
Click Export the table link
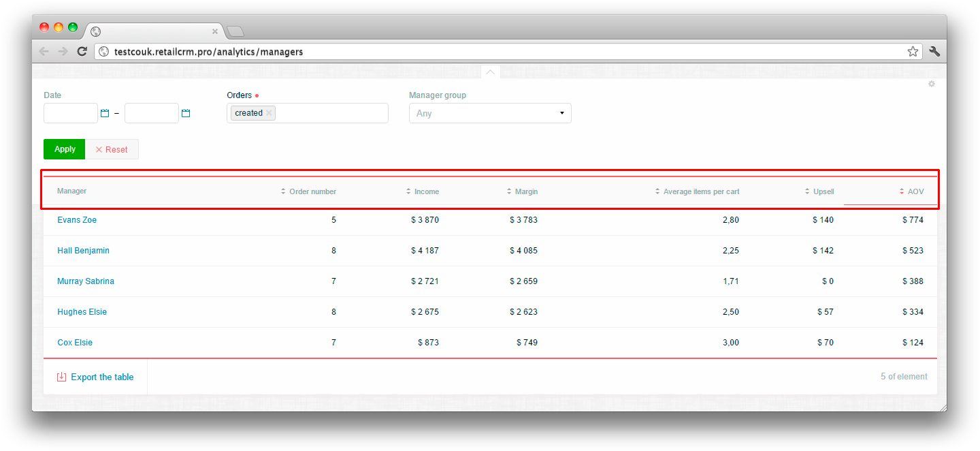102,377
